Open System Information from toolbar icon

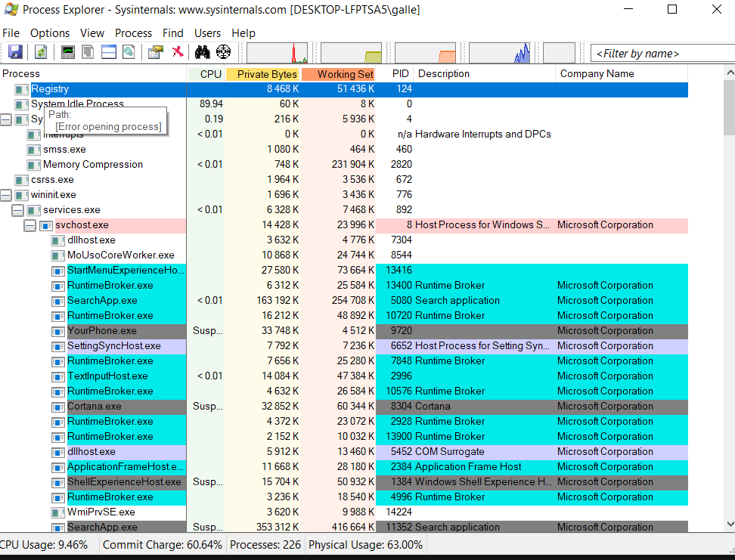point(68,52)
